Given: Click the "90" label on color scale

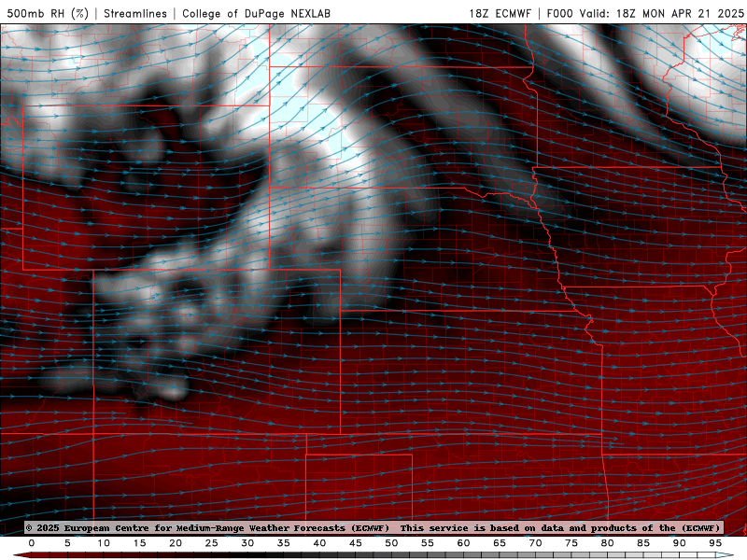Looking at the screenshot, I should coord(679,543).
